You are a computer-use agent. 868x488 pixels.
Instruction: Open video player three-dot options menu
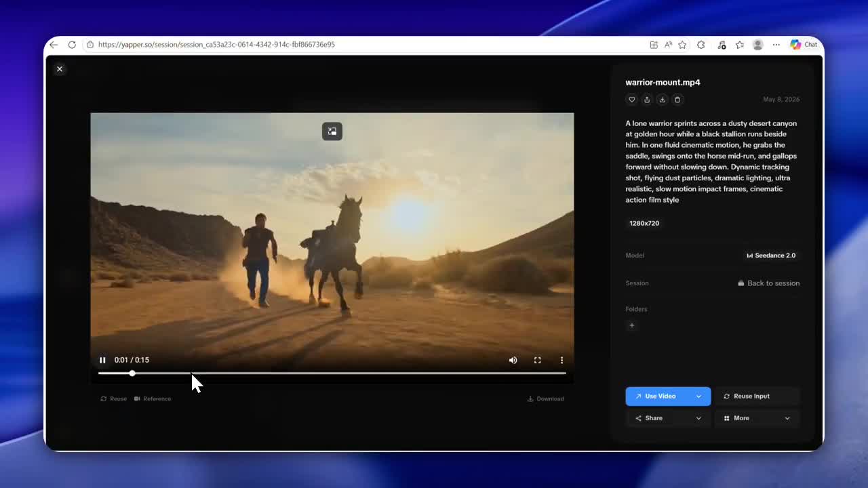tap(561, 360)
